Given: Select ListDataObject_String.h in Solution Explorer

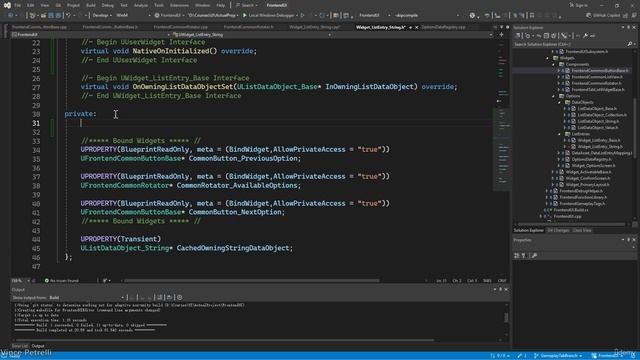Looking at the screenshot, I should tap(598, 121).
